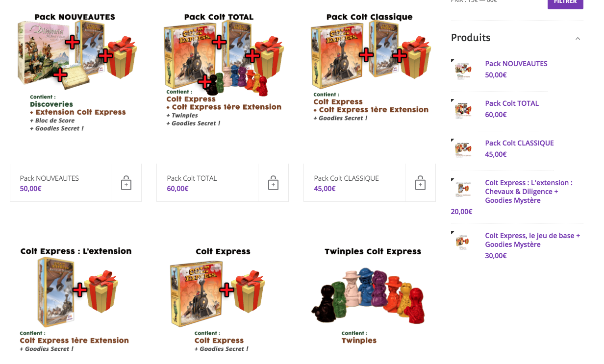Click the Pack NOUVEAUTES product image
This screenshot has width=604, height=364.
coord(76,73)
